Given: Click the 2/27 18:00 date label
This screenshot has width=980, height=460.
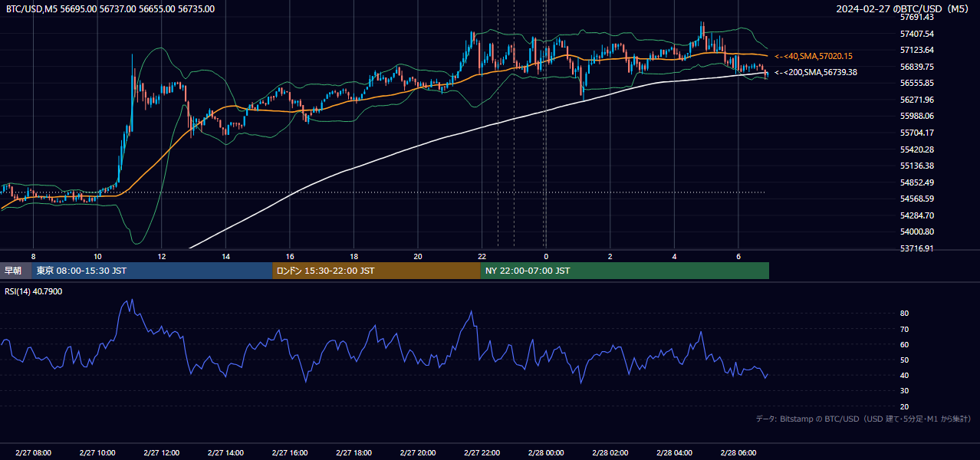Looking at the screenshot, I should [354, 453].
